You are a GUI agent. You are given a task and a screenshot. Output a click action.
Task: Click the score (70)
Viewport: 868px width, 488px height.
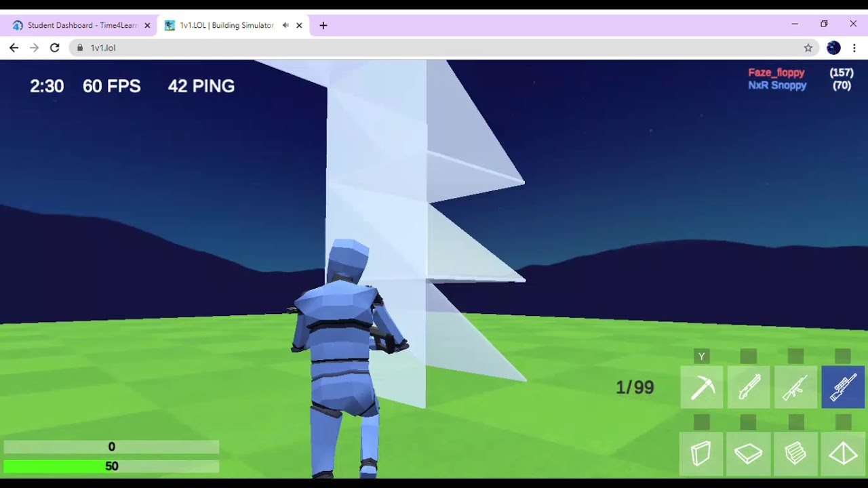[842, 85]
